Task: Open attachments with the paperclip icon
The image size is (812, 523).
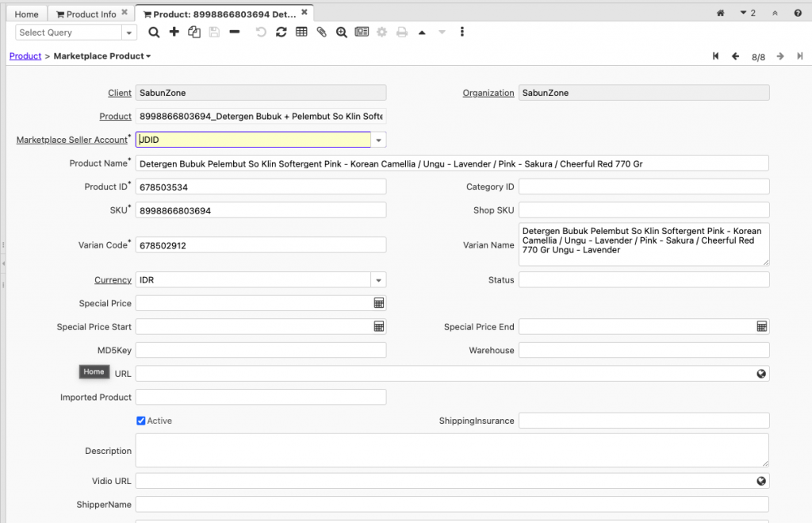Action: click(x=322, y=32)
